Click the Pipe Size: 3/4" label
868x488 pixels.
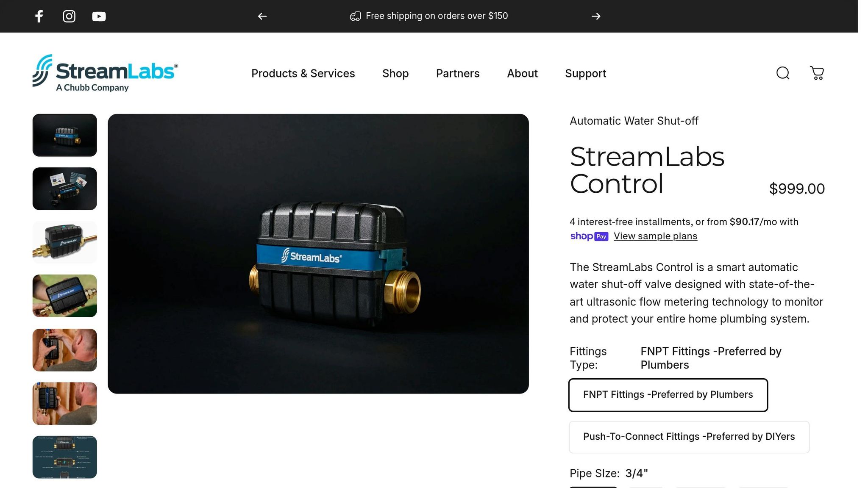click(609, 473)
